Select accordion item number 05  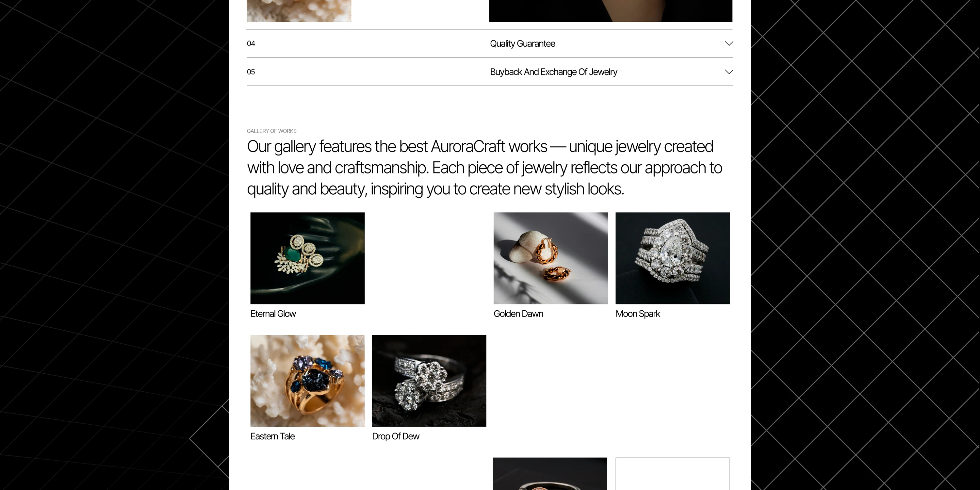pyautogui.click(x=251, y=72)
